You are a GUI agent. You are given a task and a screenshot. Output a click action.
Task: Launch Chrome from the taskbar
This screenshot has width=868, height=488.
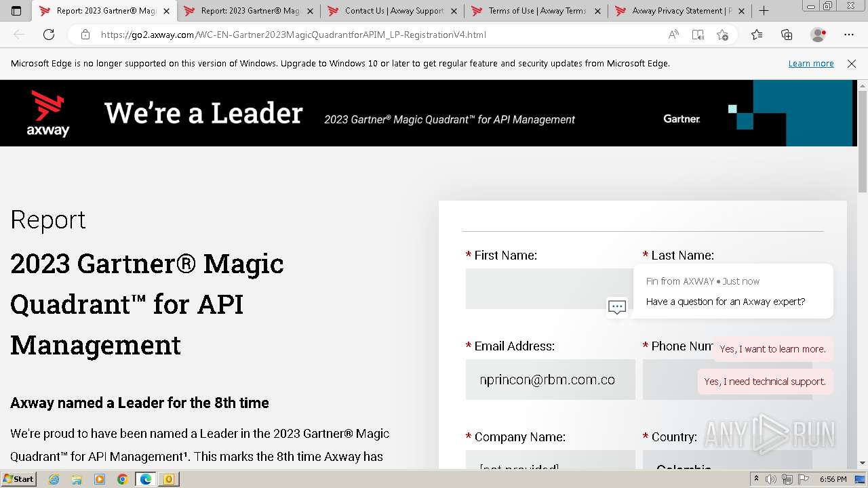tap(123, 479)
